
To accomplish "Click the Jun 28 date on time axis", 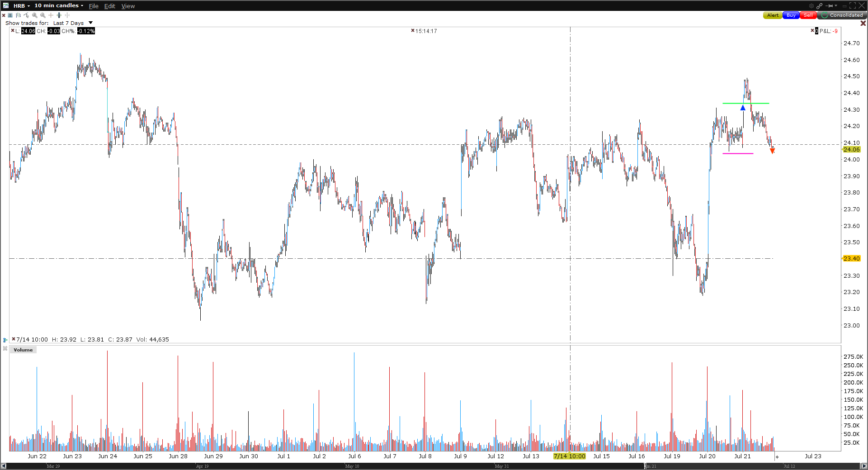I will [178, 456].
